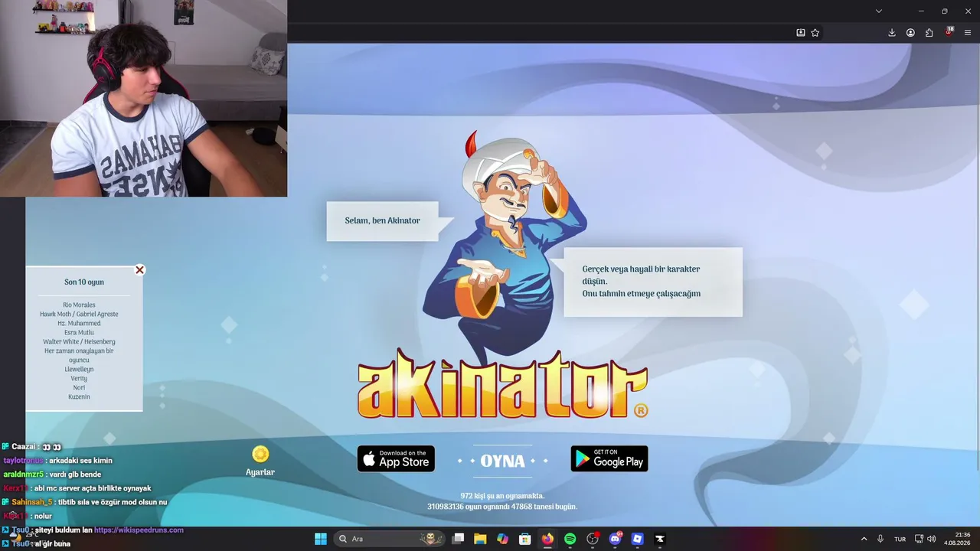Open Firefox downloads panel
The height and width of the screenshot is (551, 980).
[892, 33]
